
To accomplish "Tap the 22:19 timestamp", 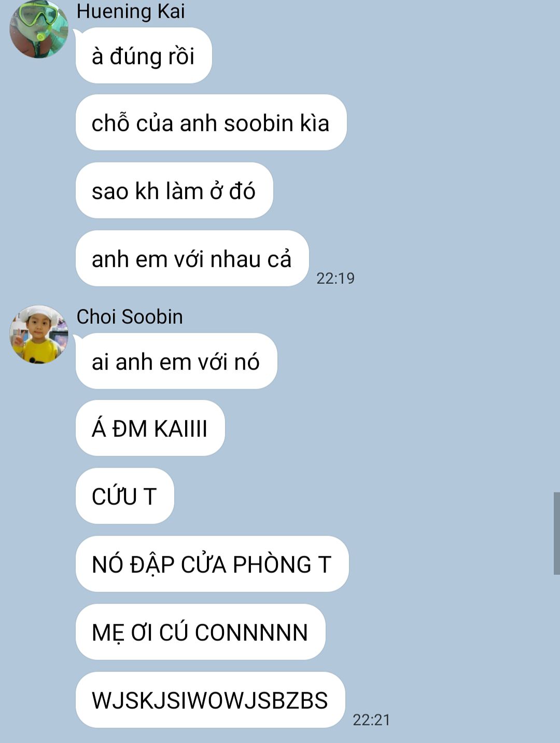I will tap(335, 278).
